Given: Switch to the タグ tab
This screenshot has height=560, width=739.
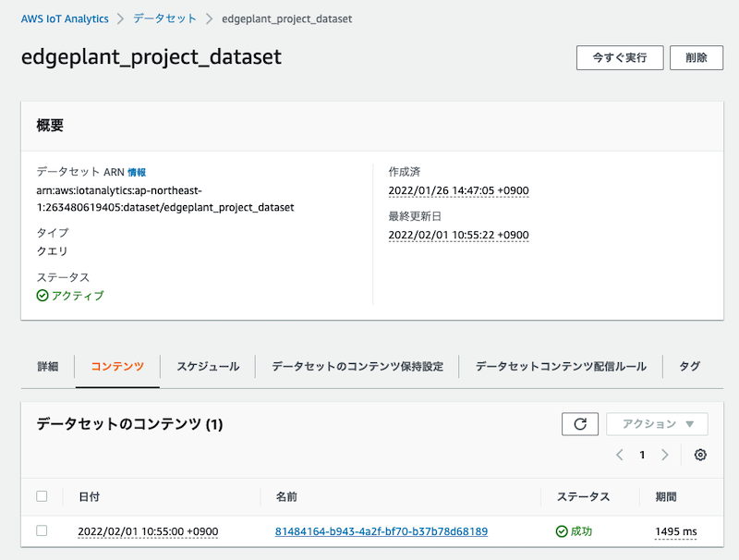Looking at the screenshot, I should tap(689, 366).
